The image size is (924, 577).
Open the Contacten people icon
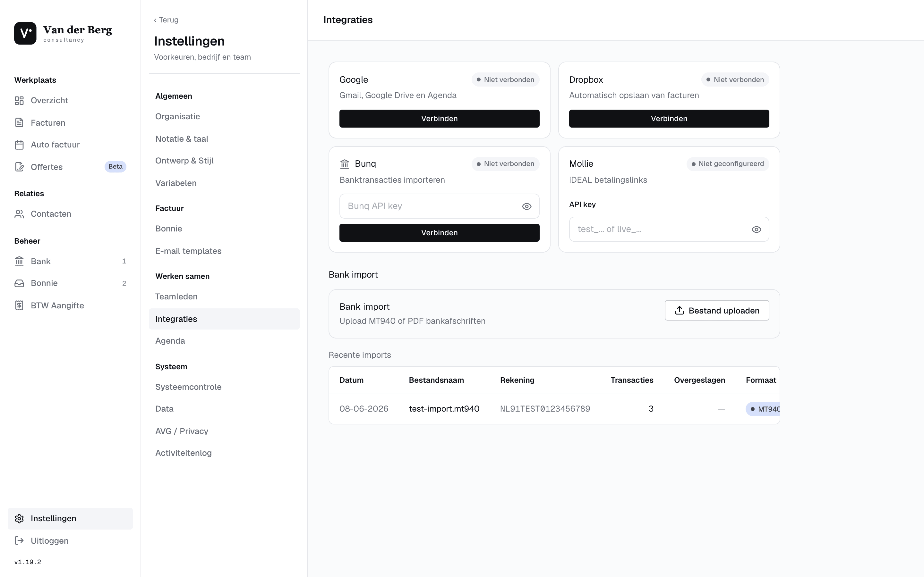coord(19,214)
